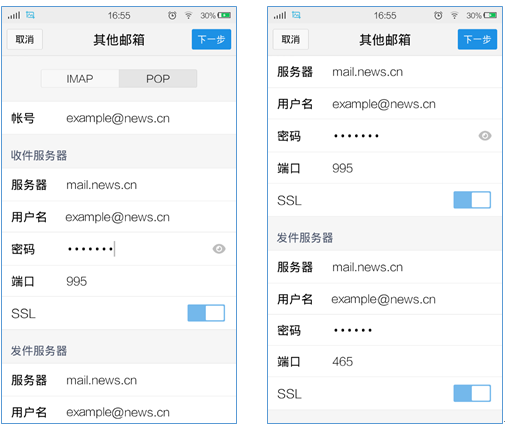The height and width of the screenshot is (428, 505).
Task: Tap battery icon in left status bar
Action: click(x=224, y=15)
